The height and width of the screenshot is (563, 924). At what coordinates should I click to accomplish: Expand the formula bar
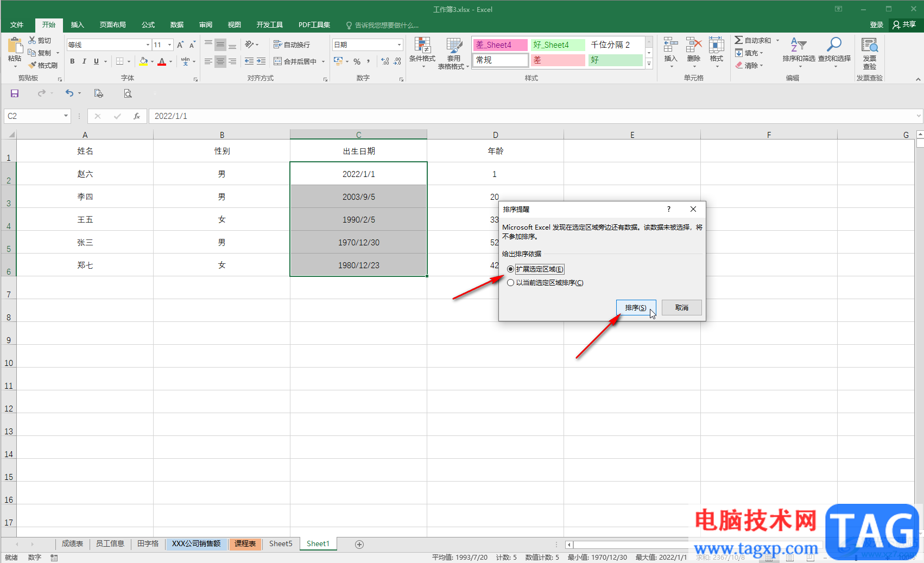pos(919,116)
